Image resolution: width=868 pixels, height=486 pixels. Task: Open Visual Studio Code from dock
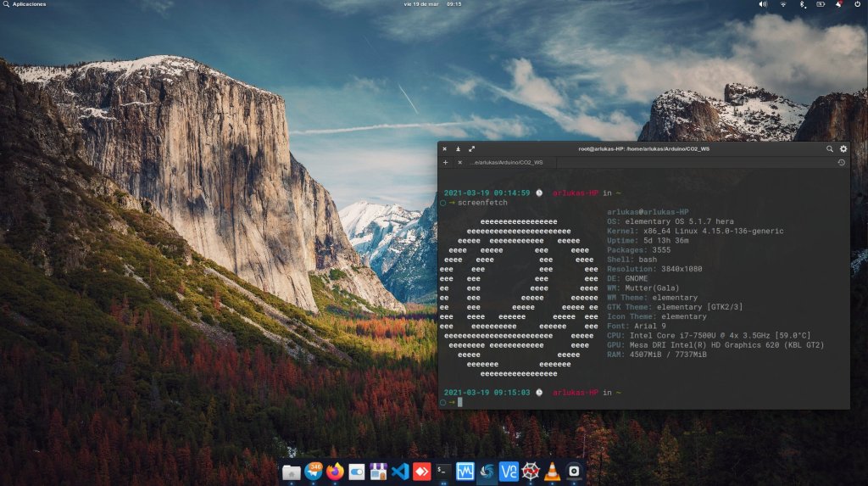coord(400,471)
